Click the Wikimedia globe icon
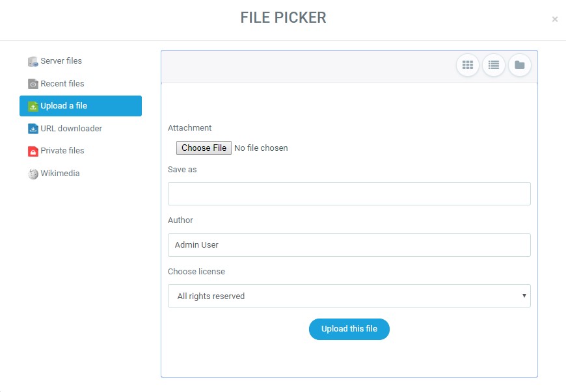Screen dimensions: 566x392 tap(33, 174)
